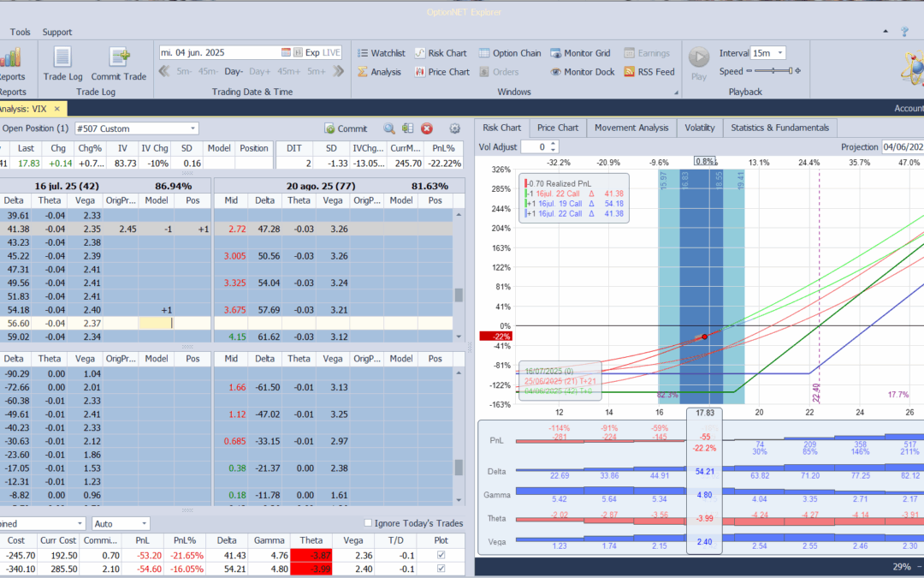924x578 pixels.
Task: Click the red delete position icon
Action: pos(427,128)
